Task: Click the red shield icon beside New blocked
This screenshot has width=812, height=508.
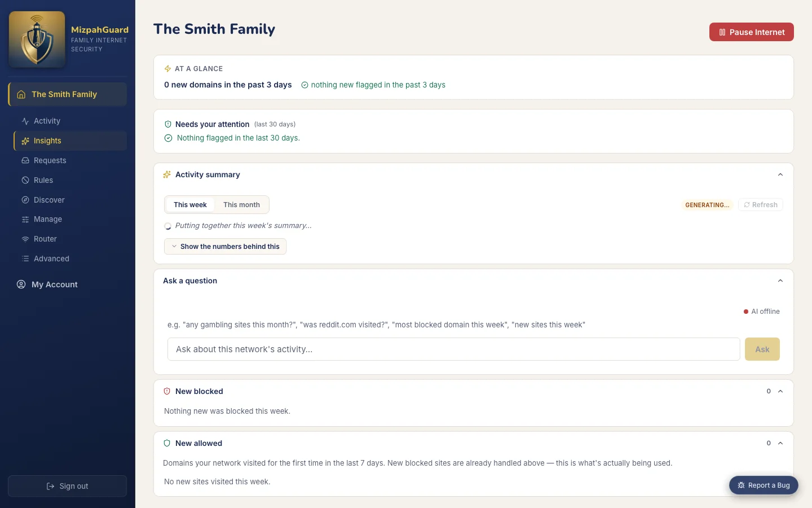Action: (167, 391)
